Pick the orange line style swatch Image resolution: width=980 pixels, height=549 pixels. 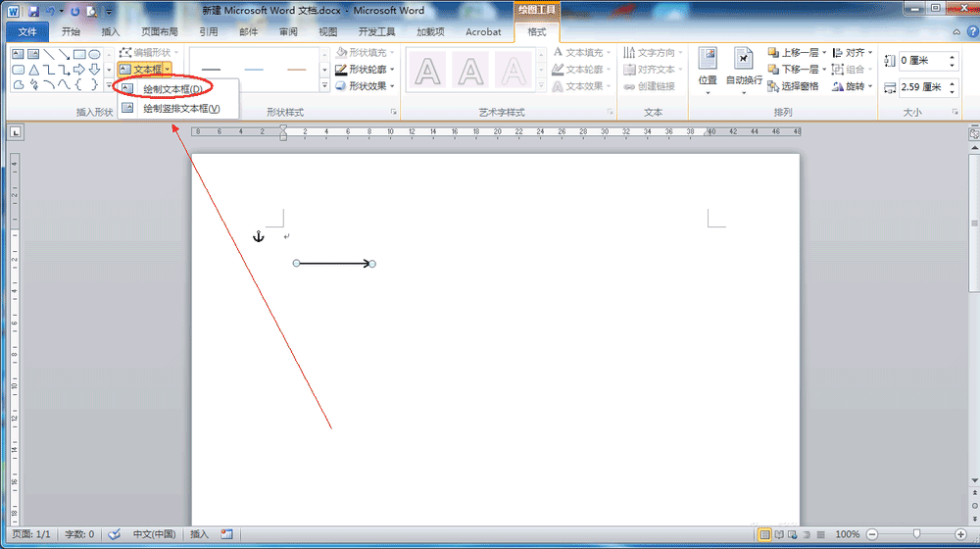296,70
